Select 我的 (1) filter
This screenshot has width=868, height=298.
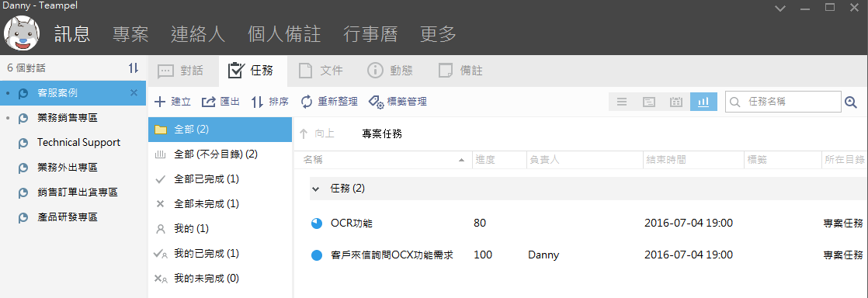tap(220, 228)
